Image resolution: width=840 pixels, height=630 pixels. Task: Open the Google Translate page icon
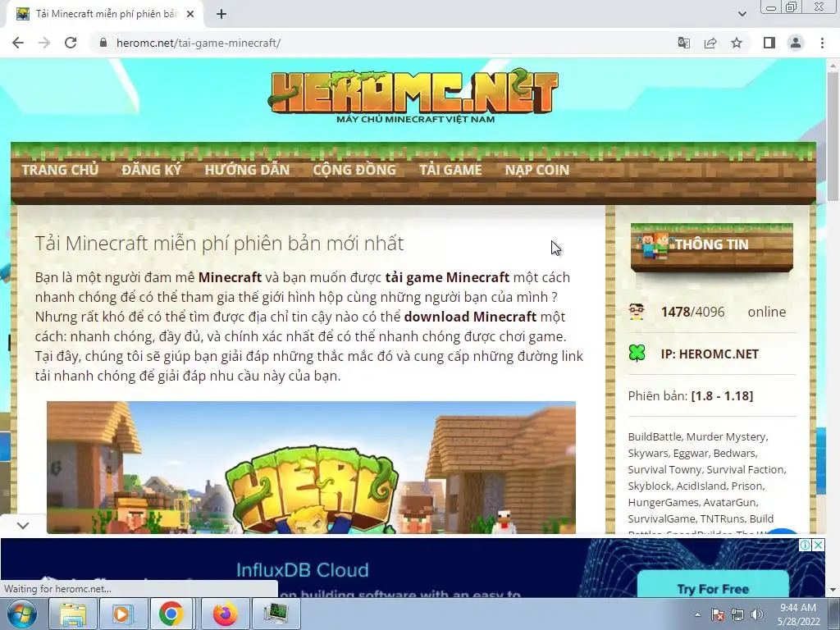point(683,43)
